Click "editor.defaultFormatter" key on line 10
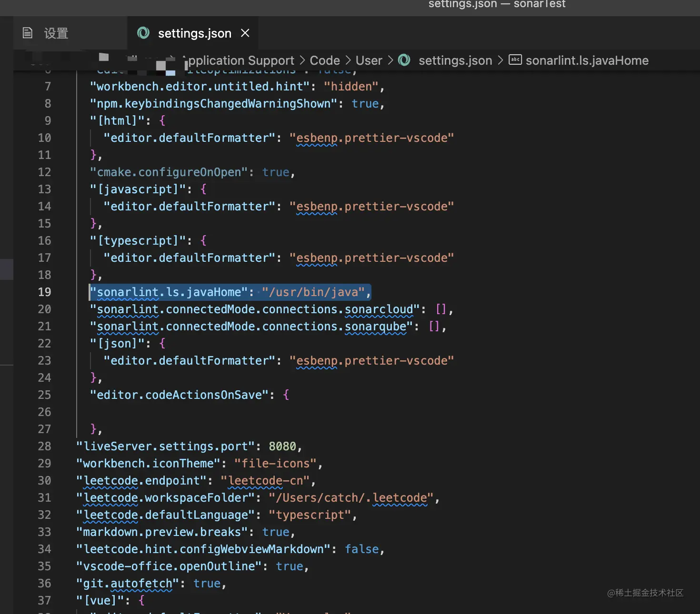The height and width of the screenshot is (614, 700). [190, 138]
